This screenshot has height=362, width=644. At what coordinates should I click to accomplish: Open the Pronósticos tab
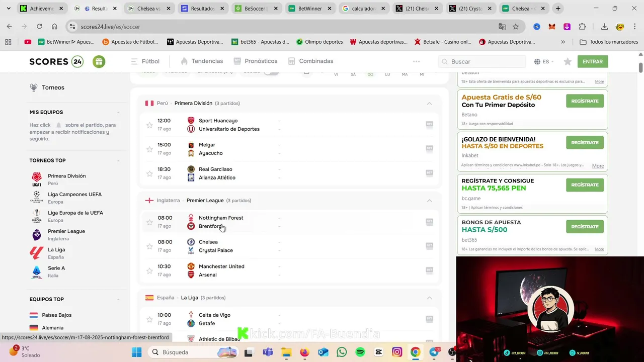tap(256, 61)
